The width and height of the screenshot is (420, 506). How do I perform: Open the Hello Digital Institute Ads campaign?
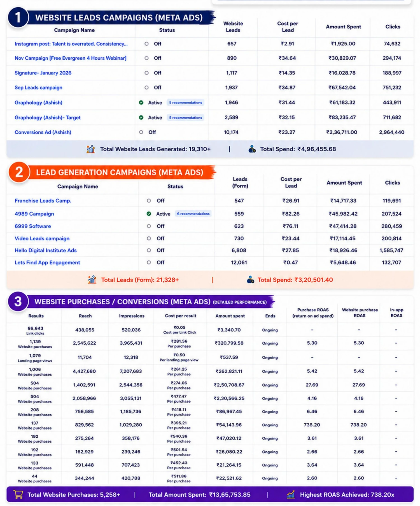46,250
